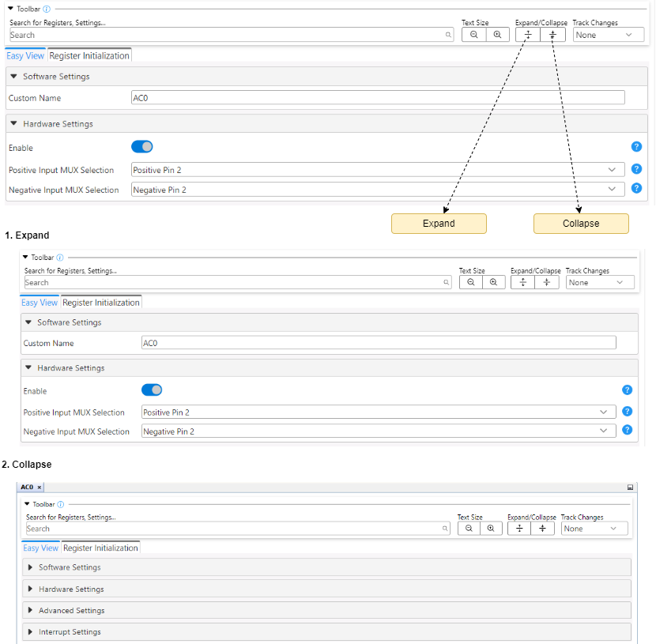Open help for Enable in the topmost panel
This screenshot has height=644, width=656.
[x=636, y=147]
